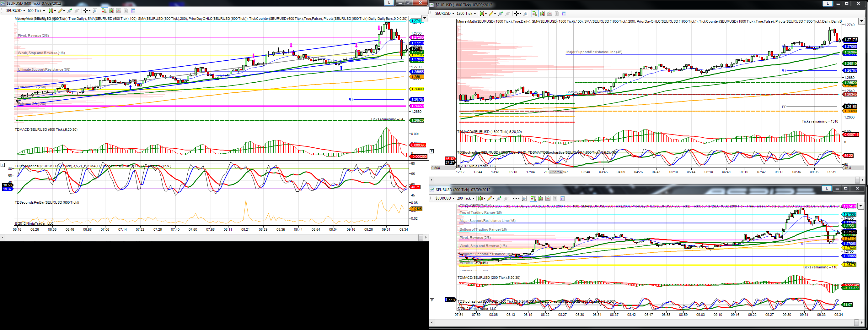Open 1800 Tick interval dropdown
868x330 pixels.
pyautogui.click(x=466, y=14)
